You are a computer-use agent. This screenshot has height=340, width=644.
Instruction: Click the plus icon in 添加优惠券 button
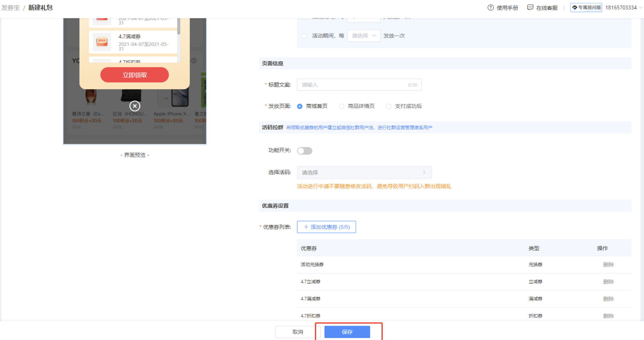point(306,227)
